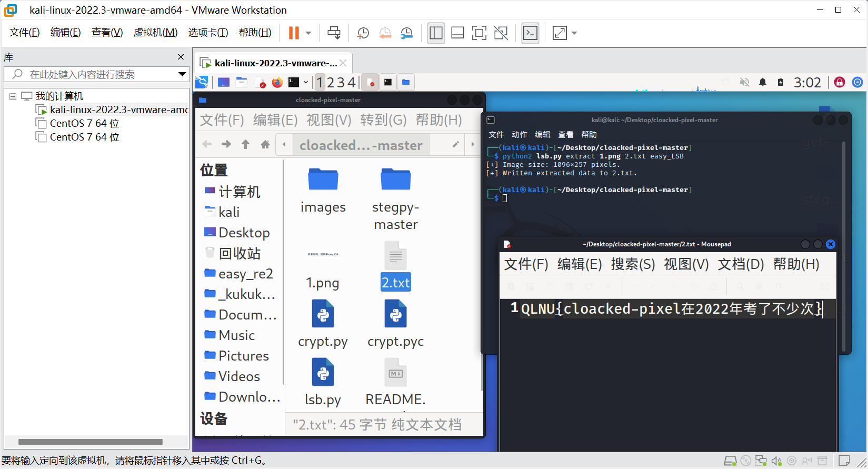Select the lsb.py file

[x=323, y=382]
